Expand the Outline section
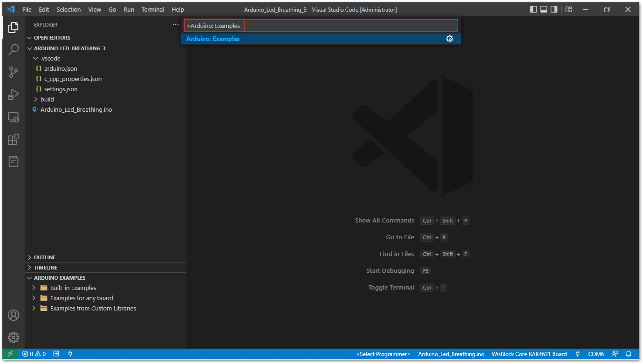Screen dimensions: 643x364 pyautogui.click(x=105, y=257)
